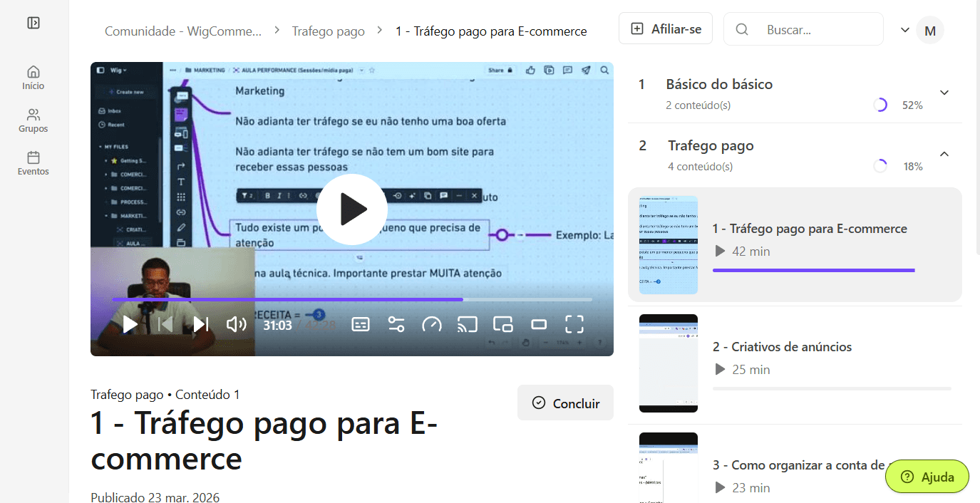The image size is (980, 503).
Task: Go to the previous video
Action: (165, 324)
